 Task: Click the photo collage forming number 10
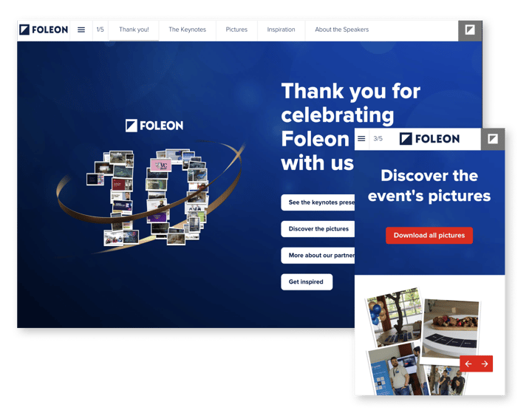coord(148,197)
